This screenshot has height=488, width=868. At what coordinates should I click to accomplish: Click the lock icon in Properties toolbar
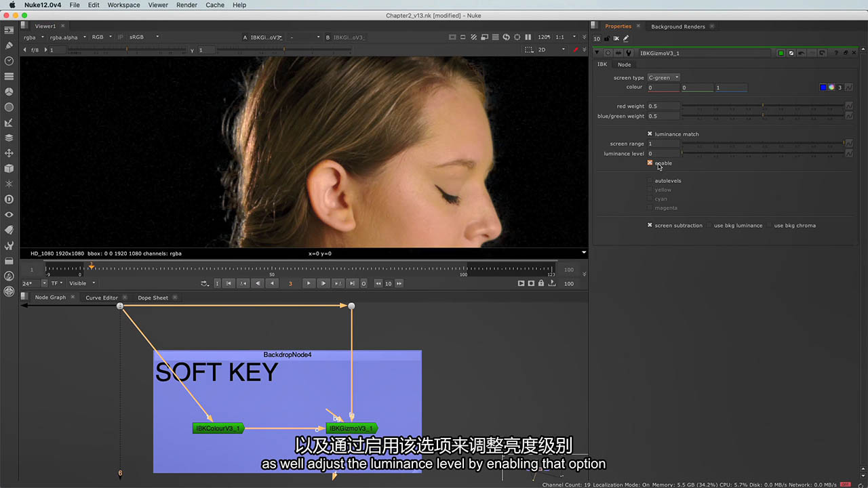click(606, 39)
